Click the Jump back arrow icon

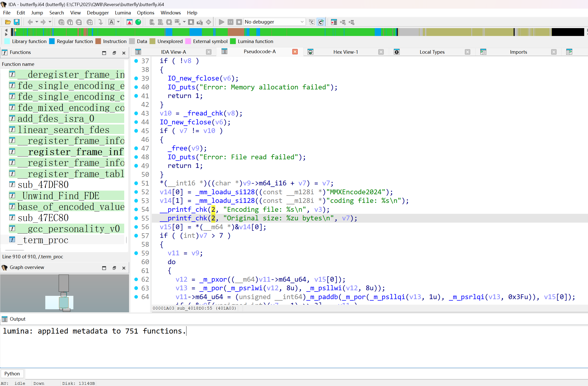pos(30,22)
